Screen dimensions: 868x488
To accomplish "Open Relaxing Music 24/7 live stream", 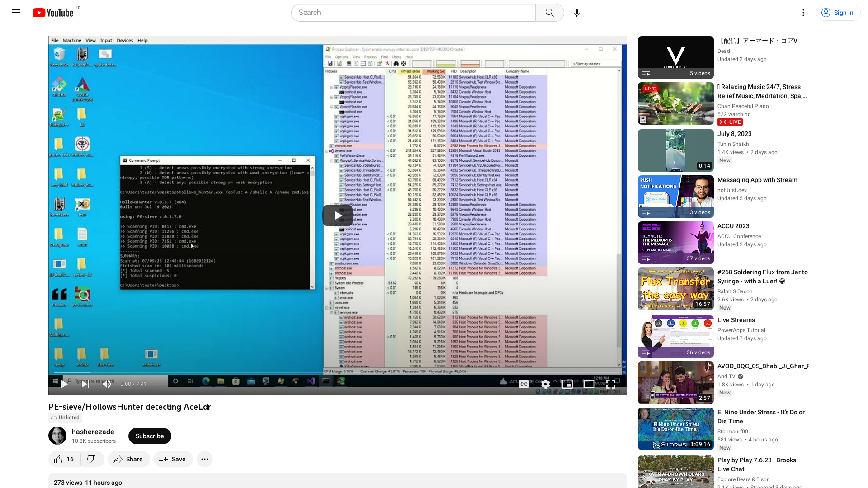I will pyautogui.click(x=675, y=103).
